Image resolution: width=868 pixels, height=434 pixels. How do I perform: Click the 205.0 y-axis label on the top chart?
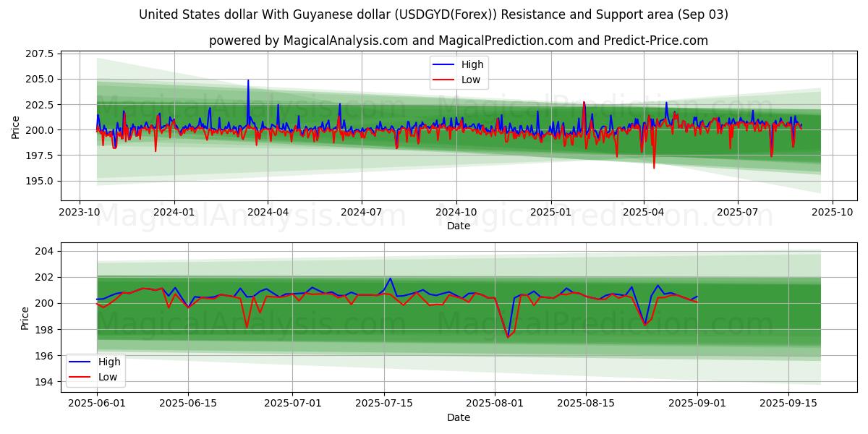(x=40, y=80)
